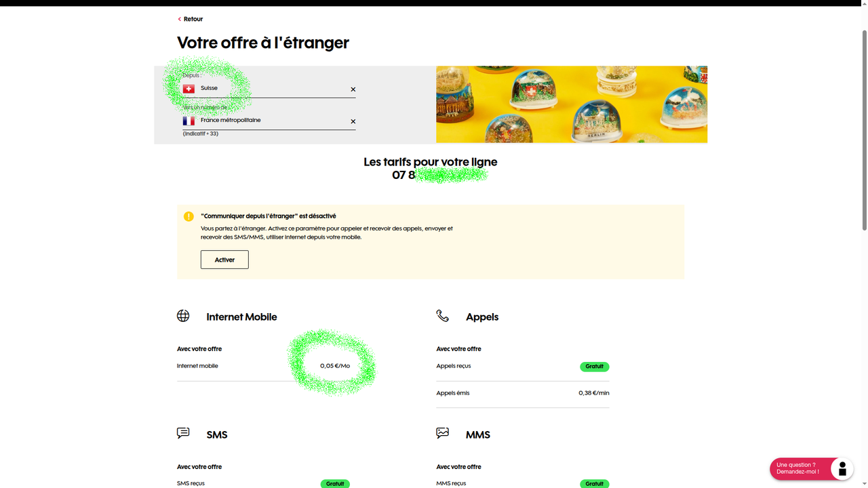Click the page vertical scrollbar
The image size is (868, 488).
coord(864,130)
